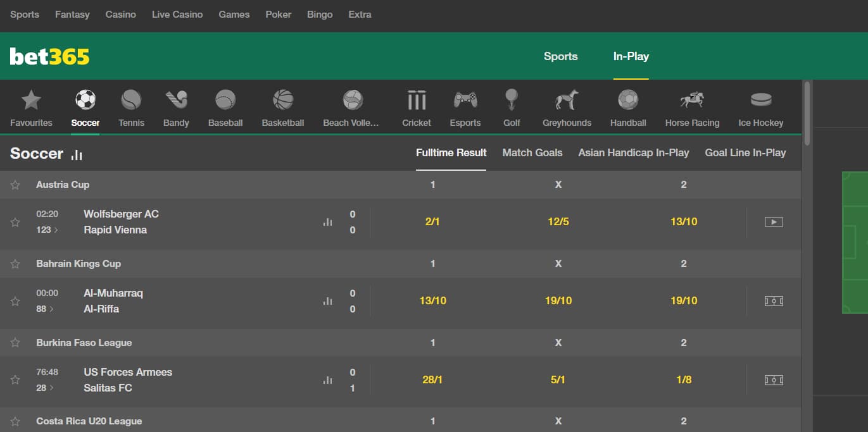Expand 88 markets for Al-Muharraq match
The height and width of the screenshot is (432, 868).
pos(45,309)
